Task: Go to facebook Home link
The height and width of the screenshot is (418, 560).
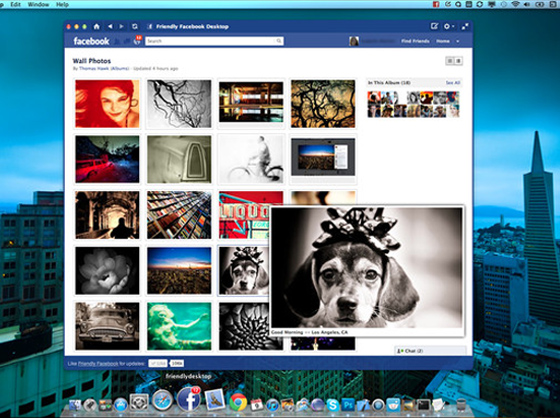Action: click(443, 41)
